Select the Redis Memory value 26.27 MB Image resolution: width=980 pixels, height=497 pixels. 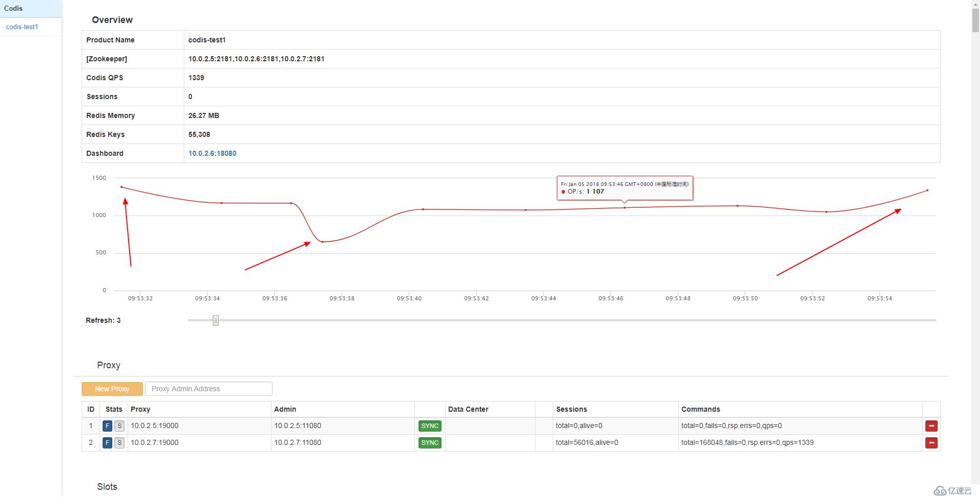click(204, 115)
